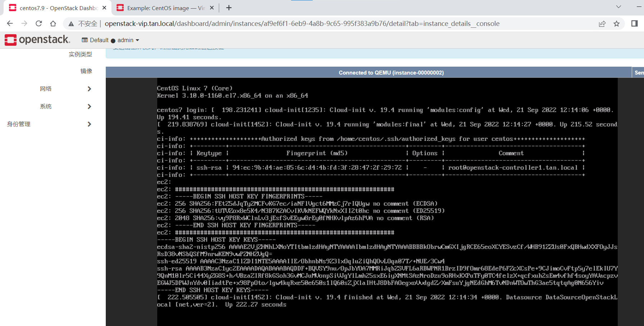Open a new browser tab

tap(229, 8)
